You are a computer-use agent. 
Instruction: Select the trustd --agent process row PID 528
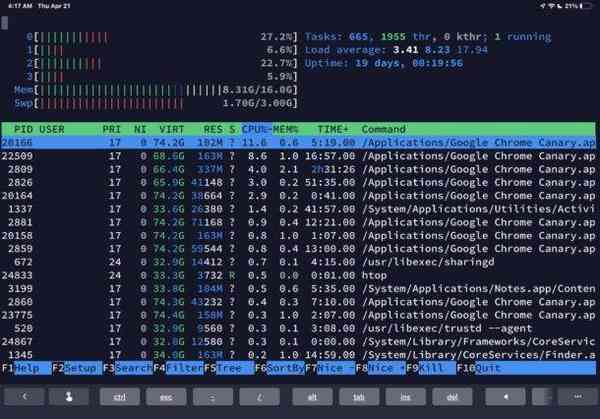[298, 328]
